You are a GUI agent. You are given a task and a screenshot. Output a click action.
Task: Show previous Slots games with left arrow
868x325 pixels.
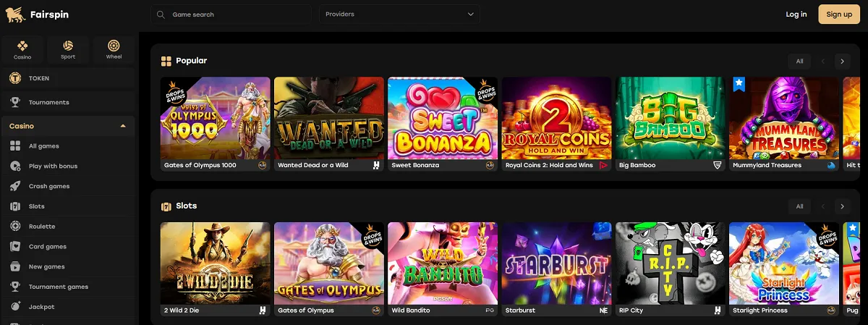[x=823, y=206]
